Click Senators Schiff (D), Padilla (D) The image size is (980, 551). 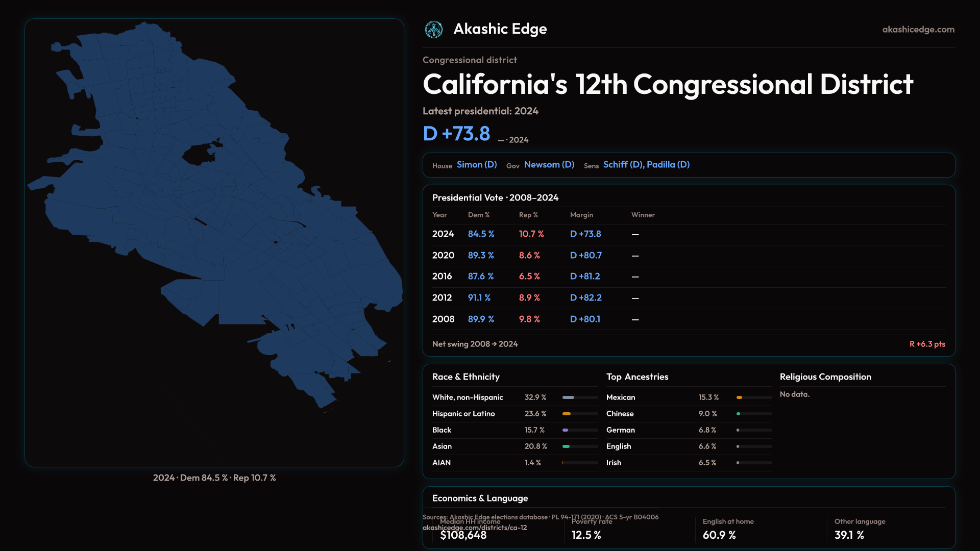[646, 165]
